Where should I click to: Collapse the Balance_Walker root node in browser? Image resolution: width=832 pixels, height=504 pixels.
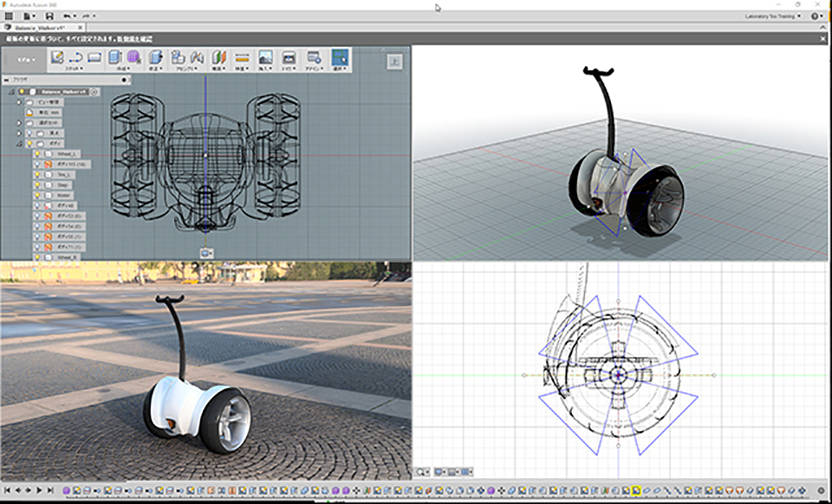click(11, 91)
